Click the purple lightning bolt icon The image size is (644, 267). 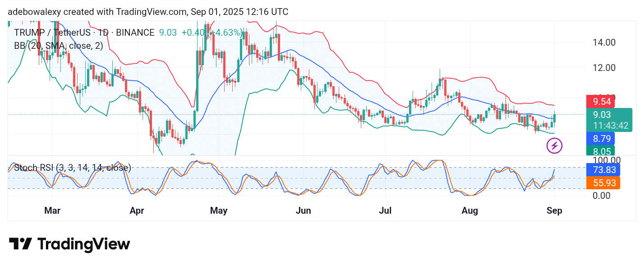point(554,145)
